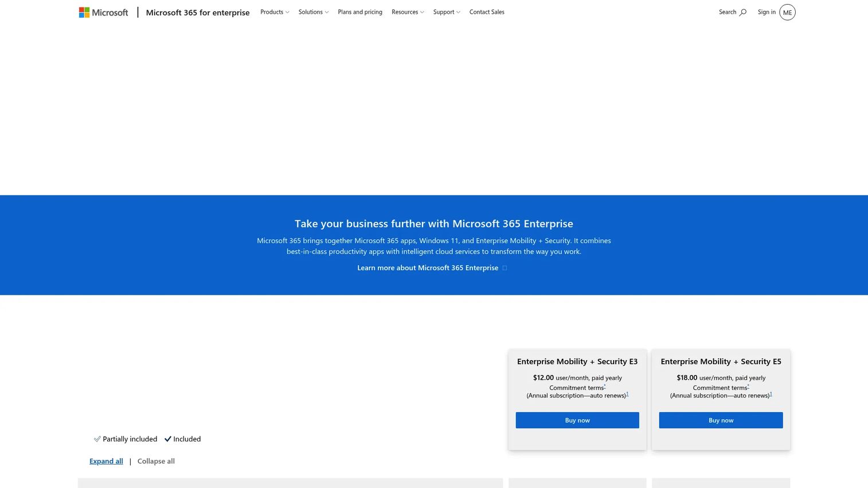Click the $12.00 price text
868x488 pixels.
[544, 378]
